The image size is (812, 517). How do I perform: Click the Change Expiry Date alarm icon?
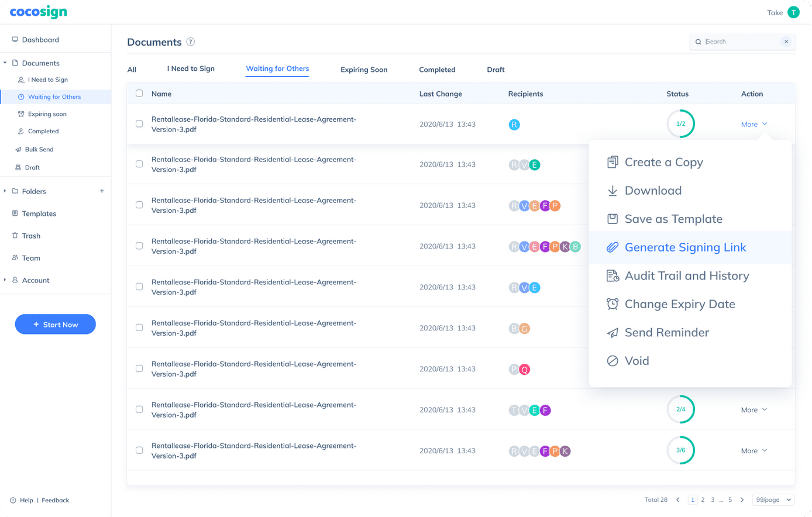(x=613, y=304)
